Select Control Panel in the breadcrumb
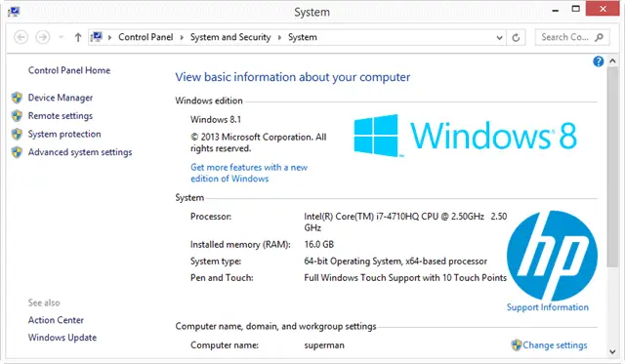 (x=146, y=37)
